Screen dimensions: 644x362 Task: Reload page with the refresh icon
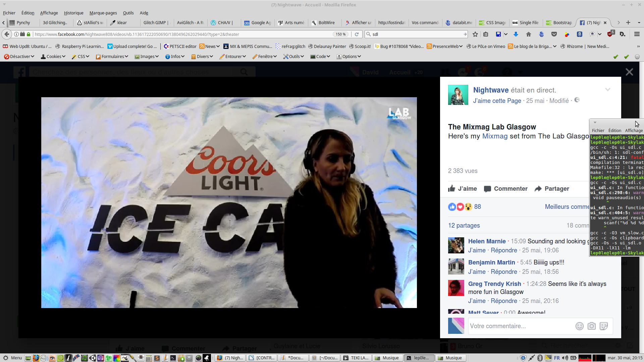pos(357,34)
